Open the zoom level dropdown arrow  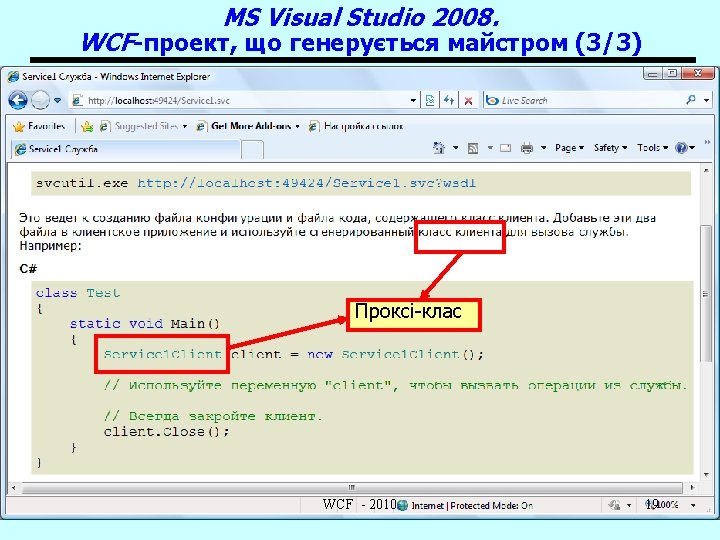(x=693, y=505)
